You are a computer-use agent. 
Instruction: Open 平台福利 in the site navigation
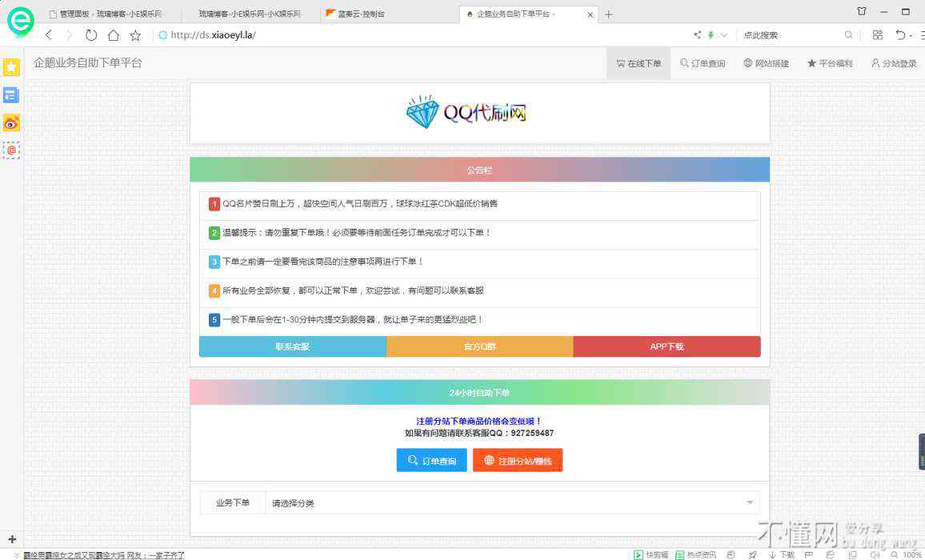click(x=830, y=63)
